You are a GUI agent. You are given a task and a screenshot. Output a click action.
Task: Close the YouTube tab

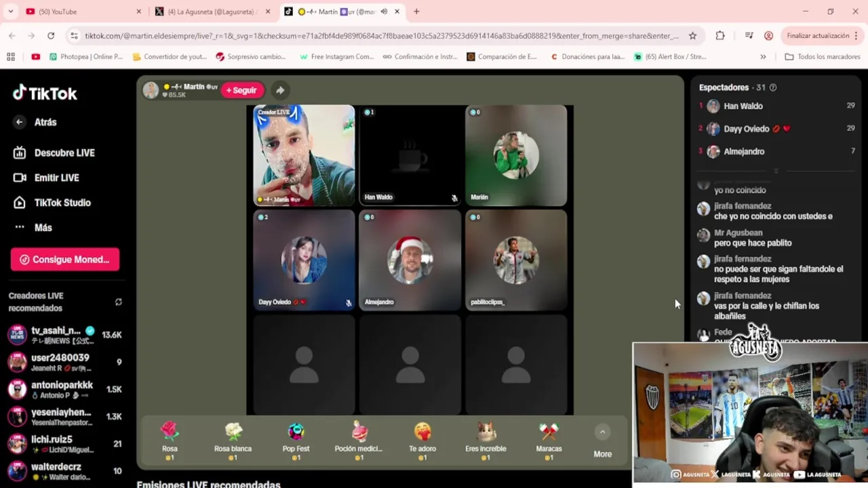139,12
